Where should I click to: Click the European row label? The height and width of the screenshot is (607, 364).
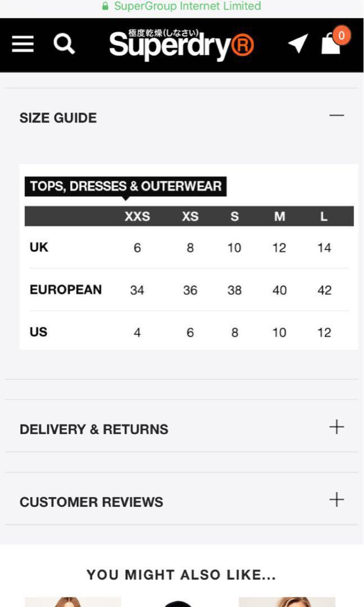(x=66, y=289)
